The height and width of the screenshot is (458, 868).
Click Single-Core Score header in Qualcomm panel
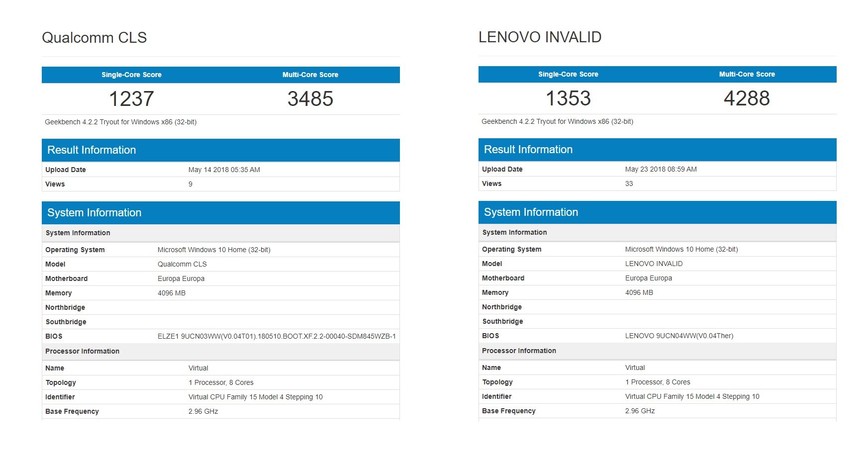pos(131,75)
